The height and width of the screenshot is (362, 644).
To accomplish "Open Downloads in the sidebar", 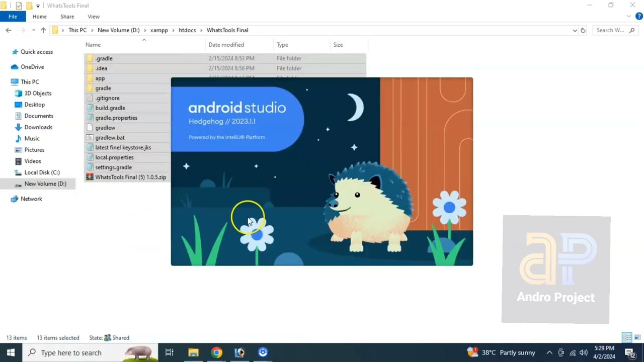I will click(38, 127).
